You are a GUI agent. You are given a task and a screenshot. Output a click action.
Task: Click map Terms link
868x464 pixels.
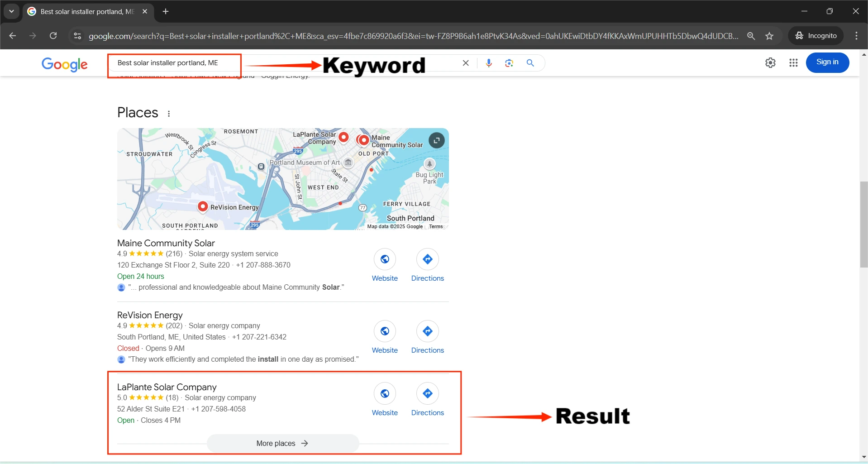pos(436,226)
